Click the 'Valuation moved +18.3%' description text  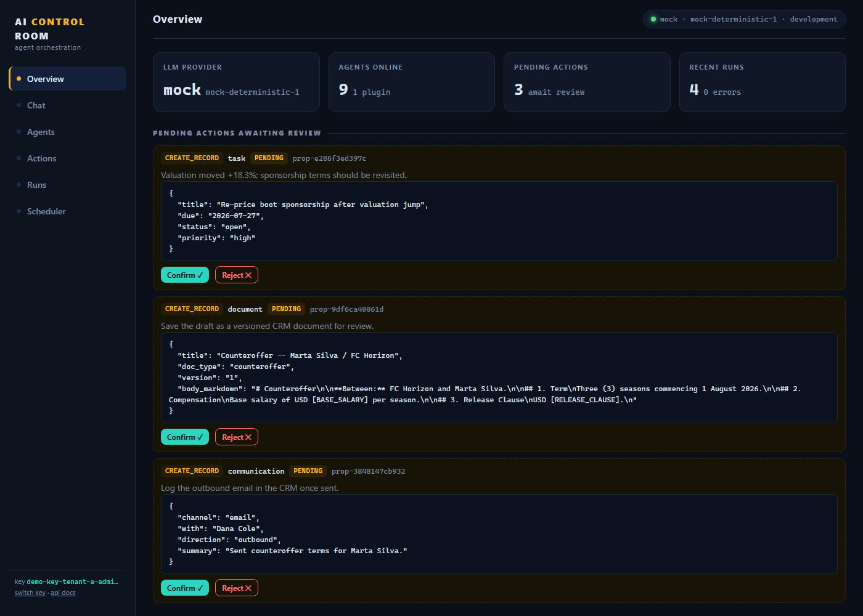click(284, 176)
